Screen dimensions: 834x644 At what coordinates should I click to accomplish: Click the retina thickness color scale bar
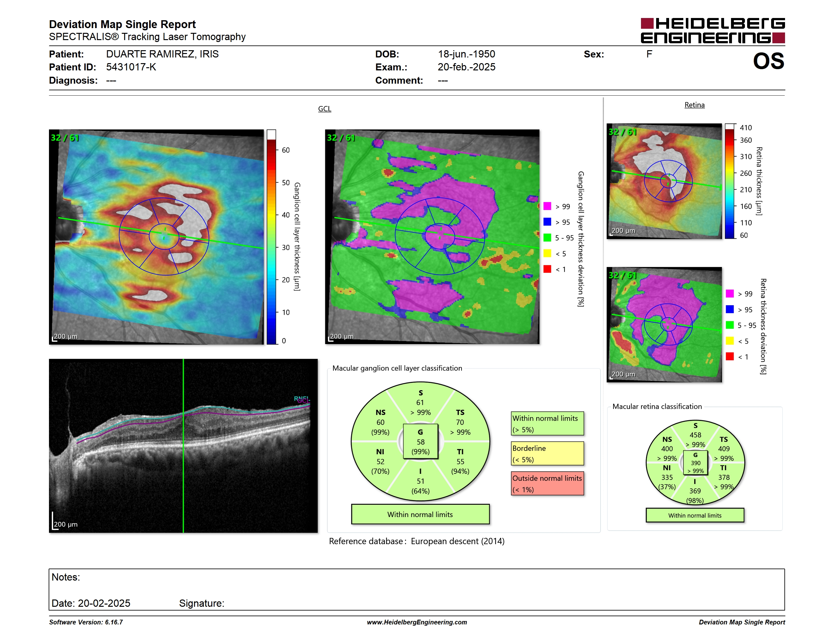point(730,181)
